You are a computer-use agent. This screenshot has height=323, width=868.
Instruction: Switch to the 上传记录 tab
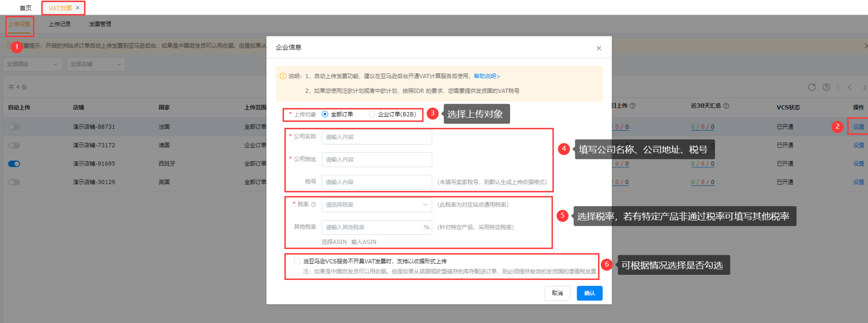pos(60,24)
